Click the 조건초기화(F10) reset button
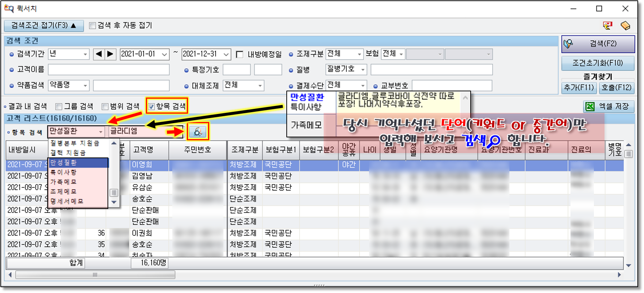 pos(598,63)
